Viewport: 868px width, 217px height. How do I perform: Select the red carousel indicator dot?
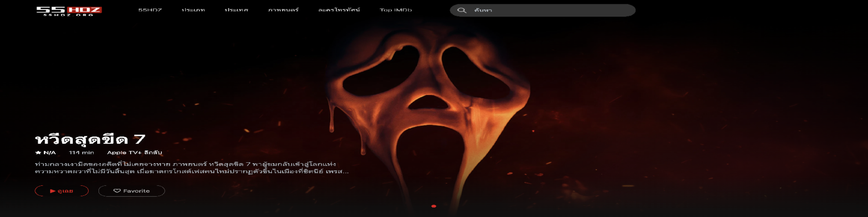coord(434,206)
